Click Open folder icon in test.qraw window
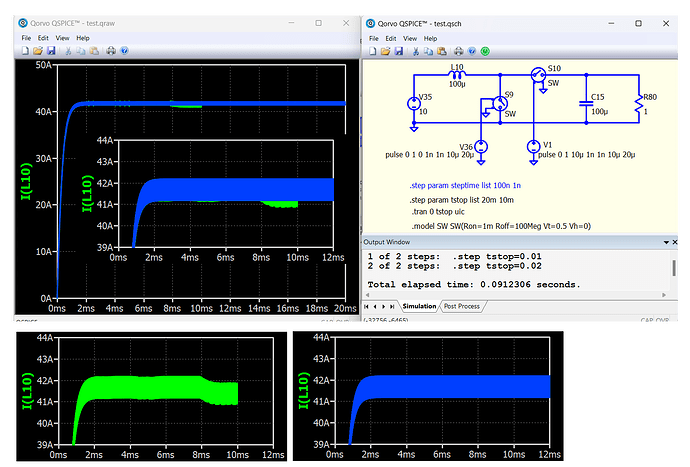The width and height of the screenshot is (690, 467). [38, 51]
